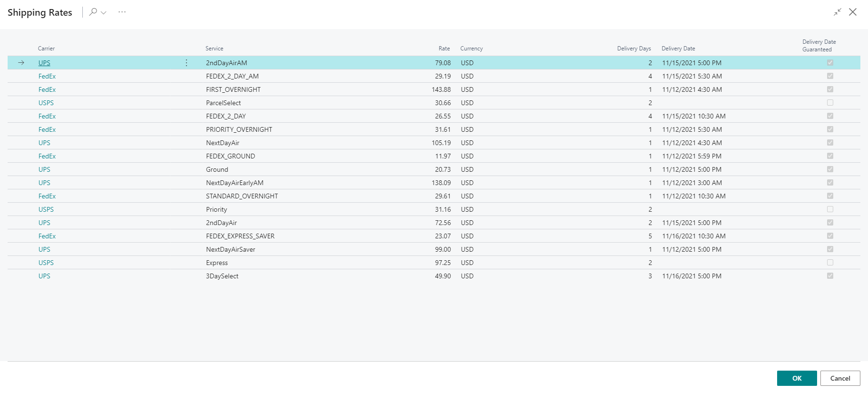Open the search icon in header
The height and width of the screenshot is (393, 868).
pyautogui.click(x=93, y=12)
